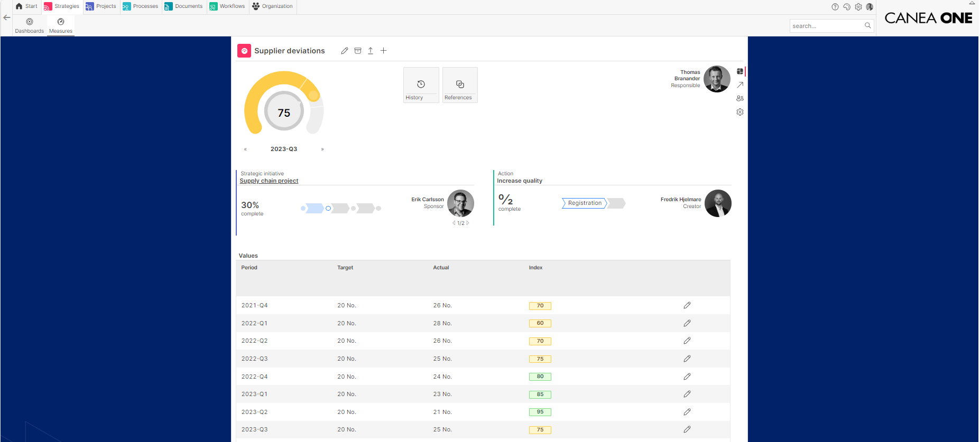Select the 2022-Q4 period cell

click(254, 377)
